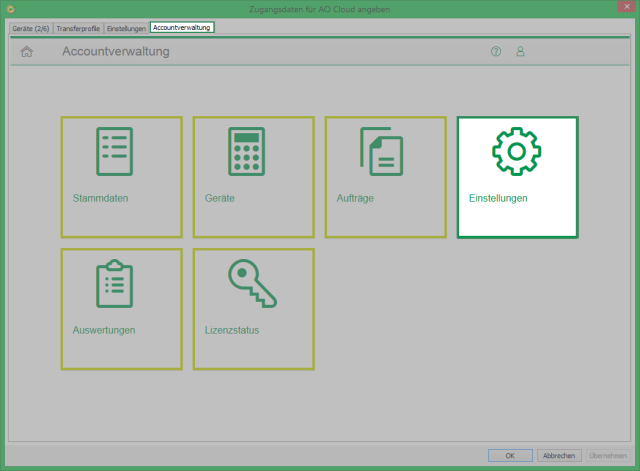Go to home via house icon
Viewport: 640px width, 471px height.
pos(27,51)
